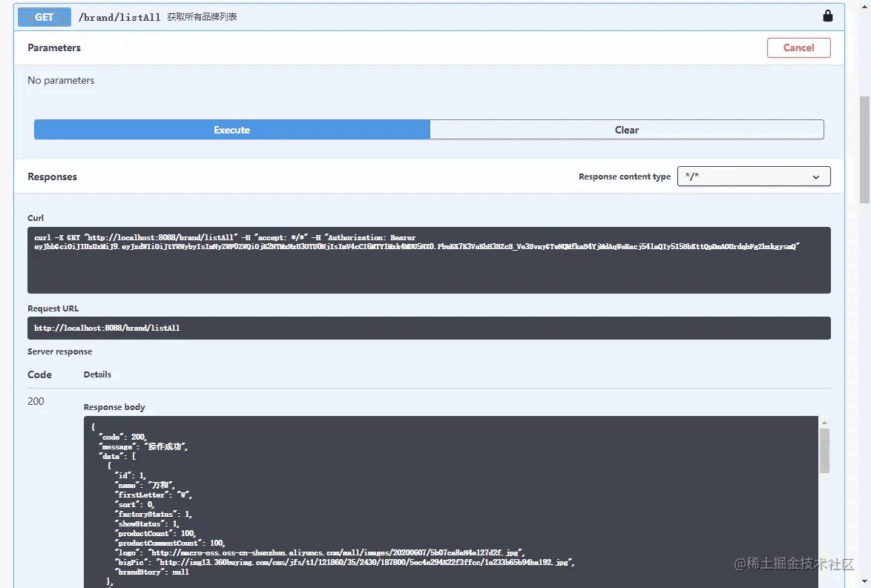Viewport: 871px width, 588px height.
Task: Open the Response content type dropdown
Action: tap(754, 176)
